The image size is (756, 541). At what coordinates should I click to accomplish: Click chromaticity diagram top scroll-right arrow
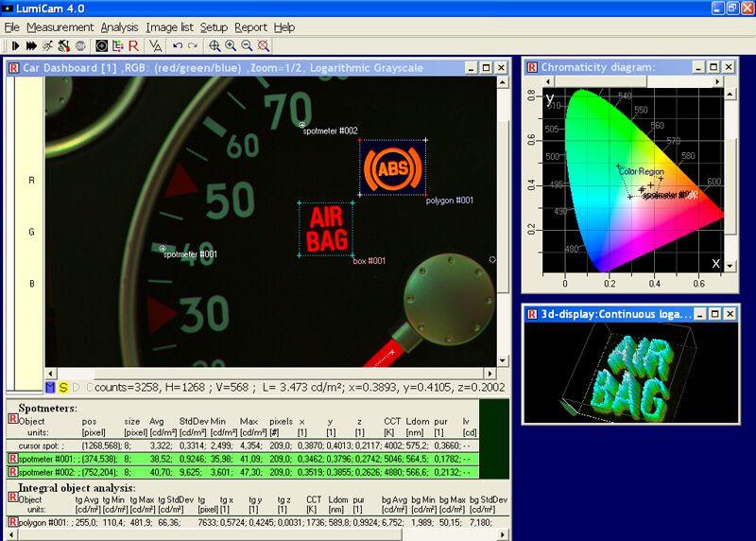pyautogui.click(x=718, y=82)
